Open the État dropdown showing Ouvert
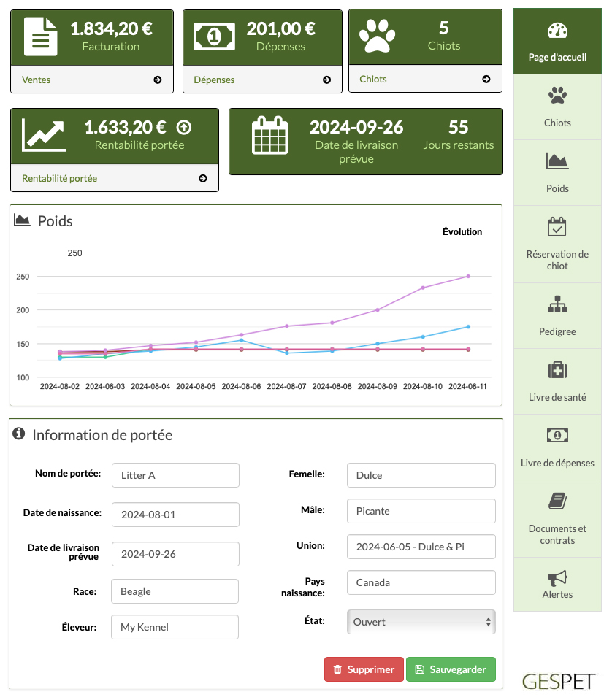This screenshot has width=604, height=700. tap(421, 622)
